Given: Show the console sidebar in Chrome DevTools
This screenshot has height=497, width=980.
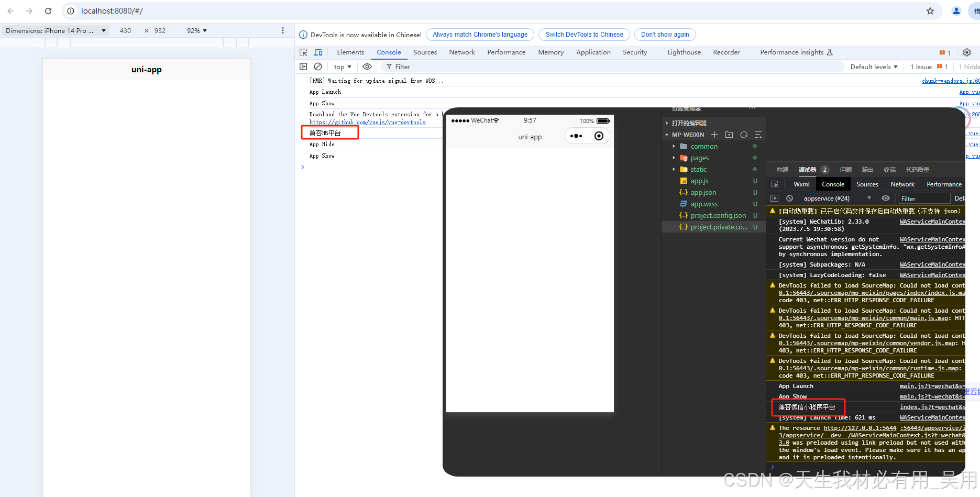Looking at the screenshot, I should click(x=303, y=67).
